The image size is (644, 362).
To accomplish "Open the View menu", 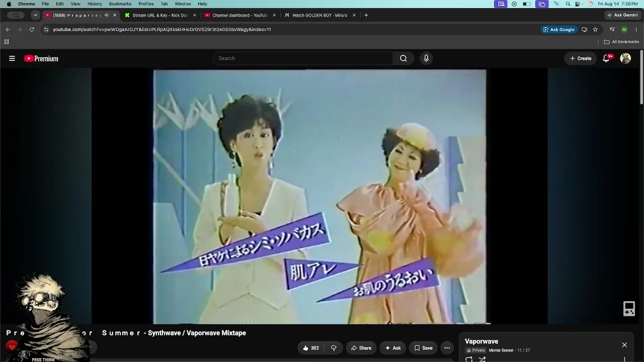I will 75,4.
